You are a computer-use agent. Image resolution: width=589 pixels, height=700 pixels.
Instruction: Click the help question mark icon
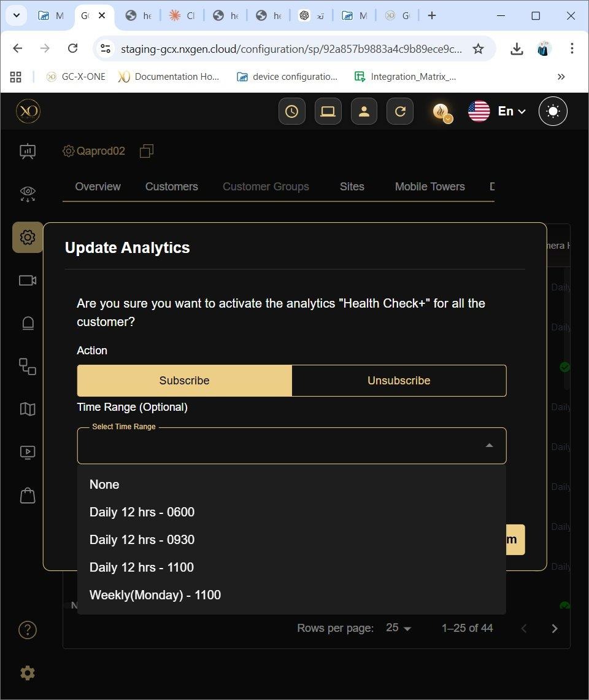coord(28,630)
